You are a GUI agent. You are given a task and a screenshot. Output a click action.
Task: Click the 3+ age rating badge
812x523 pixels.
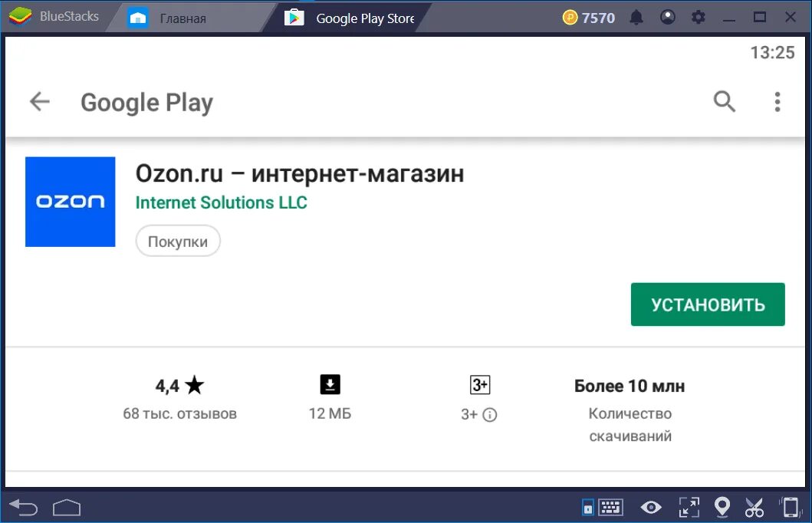coord(480,385)
